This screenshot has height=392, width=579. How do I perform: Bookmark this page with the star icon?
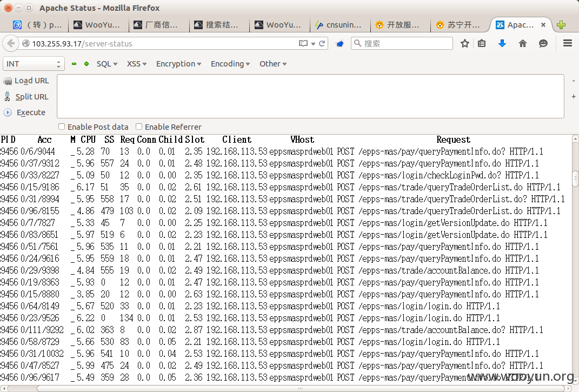point(465,44)
